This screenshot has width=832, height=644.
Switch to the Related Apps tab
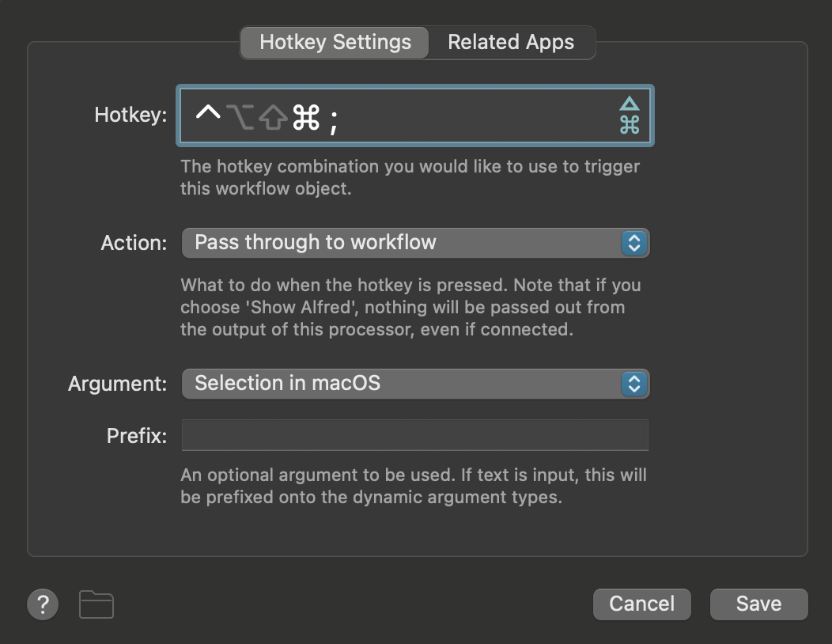click(x=511, y=43)
